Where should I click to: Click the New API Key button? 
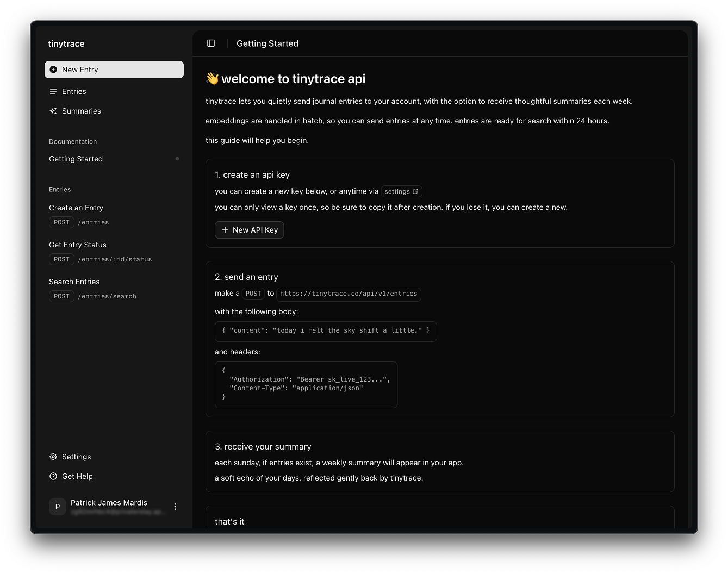[250, 230]
